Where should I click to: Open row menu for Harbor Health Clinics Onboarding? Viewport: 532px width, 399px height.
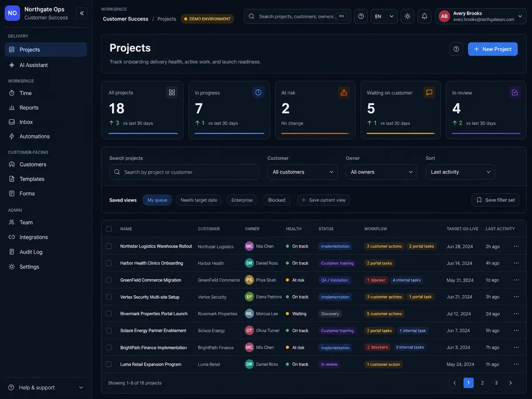point(516,263)
